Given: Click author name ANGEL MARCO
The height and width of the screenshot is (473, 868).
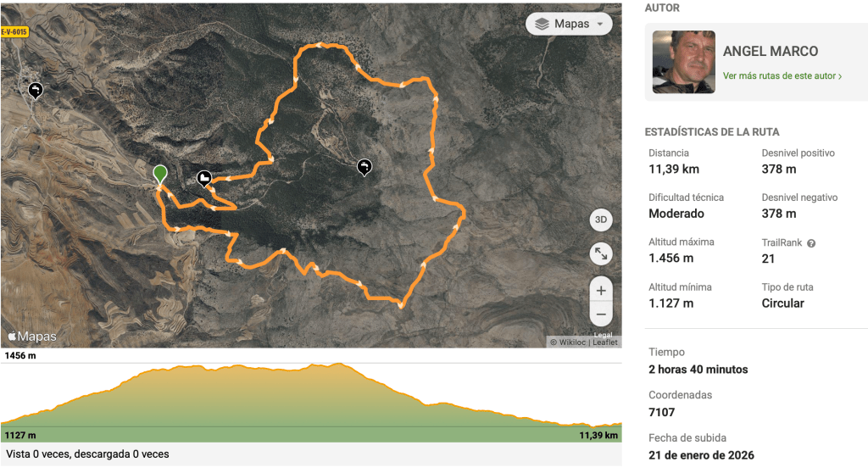Looking at the screenshot, I should 771,52.
